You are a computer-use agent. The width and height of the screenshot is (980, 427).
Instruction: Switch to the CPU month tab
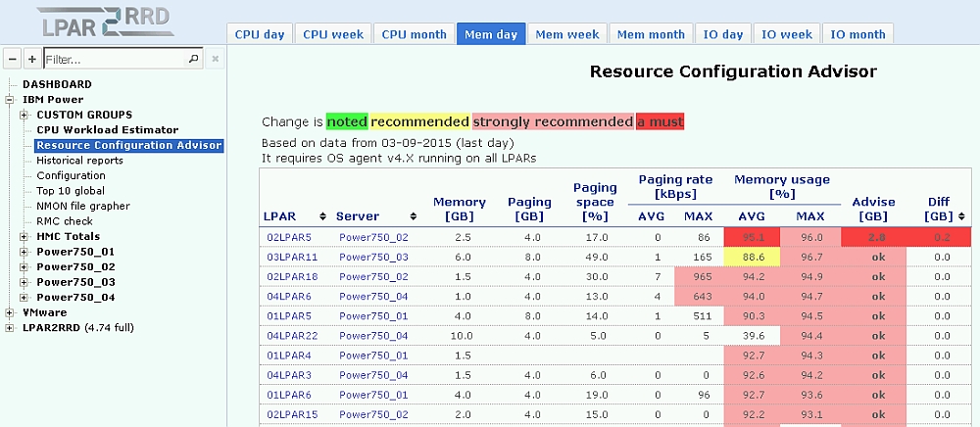coord(414,33)
